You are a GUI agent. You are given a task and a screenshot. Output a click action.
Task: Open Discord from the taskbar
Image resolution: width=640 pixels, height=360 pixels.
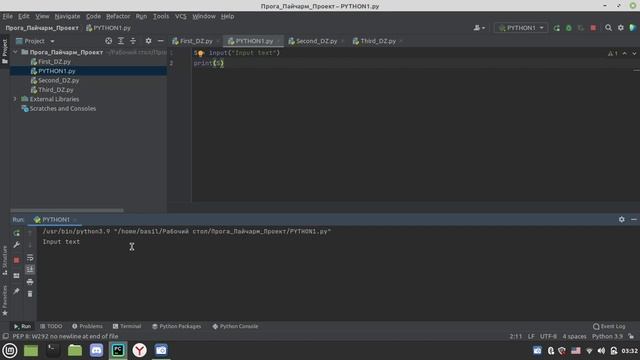click(x=96, y=351)
